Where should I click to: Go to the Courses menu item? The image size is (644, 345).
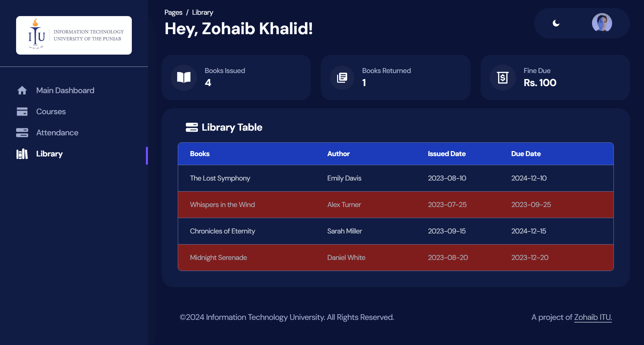pyautogui.click(x=51, y=112)
